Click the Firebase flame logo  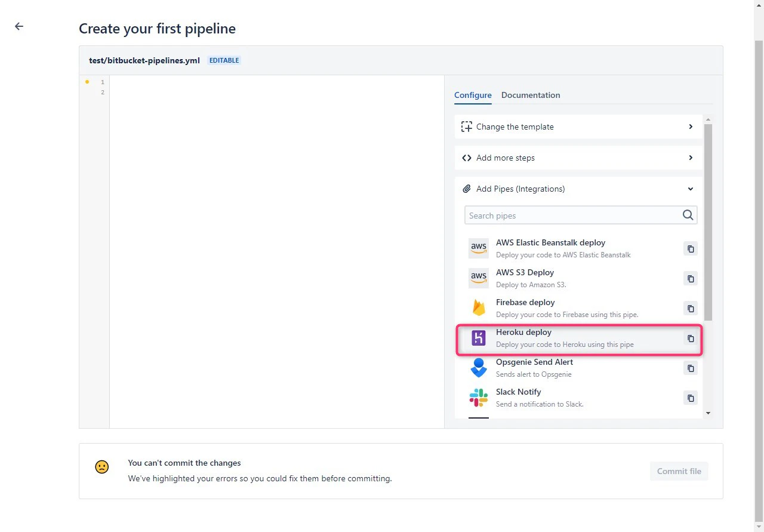click(x=479, y=308)
